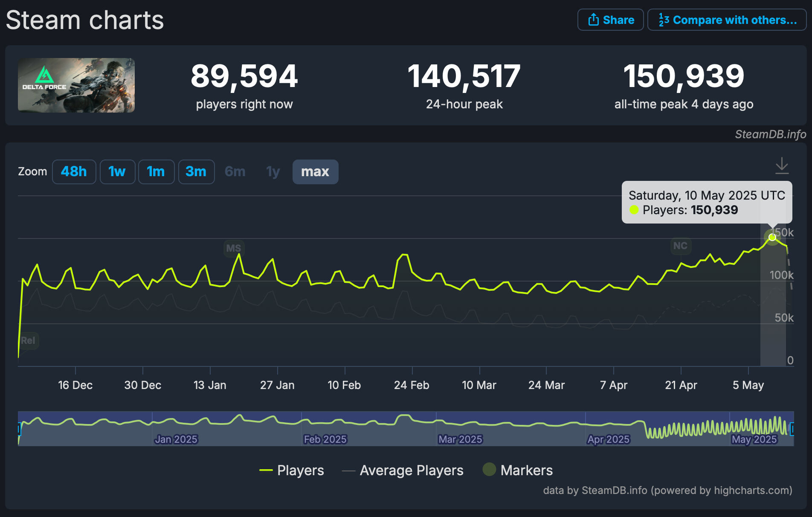Set chart zoom to 3m
The height and width of the screenshot is (517, 812).
point(196,171)
